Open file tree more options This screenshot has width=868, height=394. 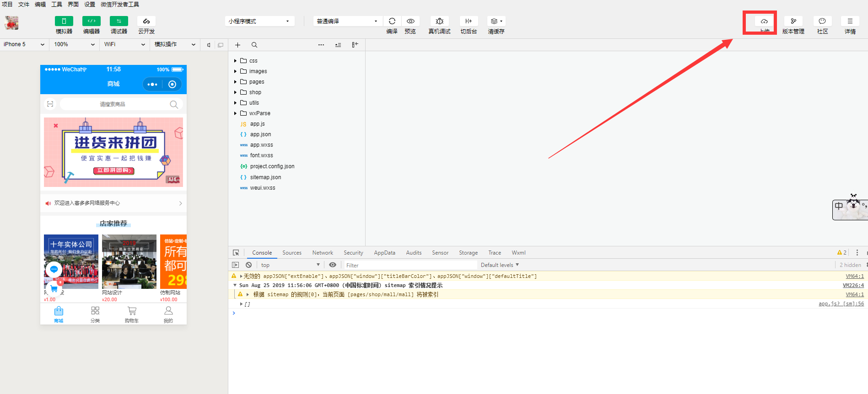(321, 45)
